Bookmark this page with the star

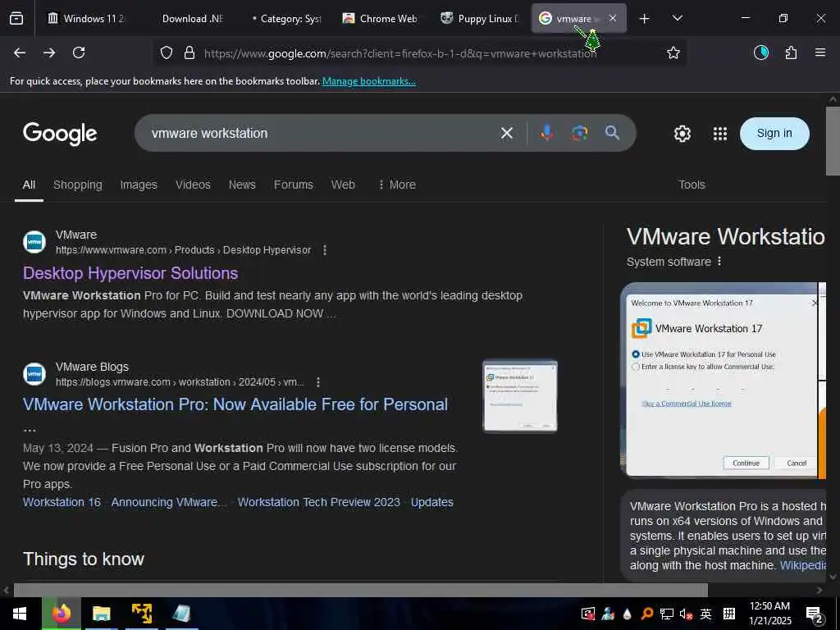(x=673, y=52)
